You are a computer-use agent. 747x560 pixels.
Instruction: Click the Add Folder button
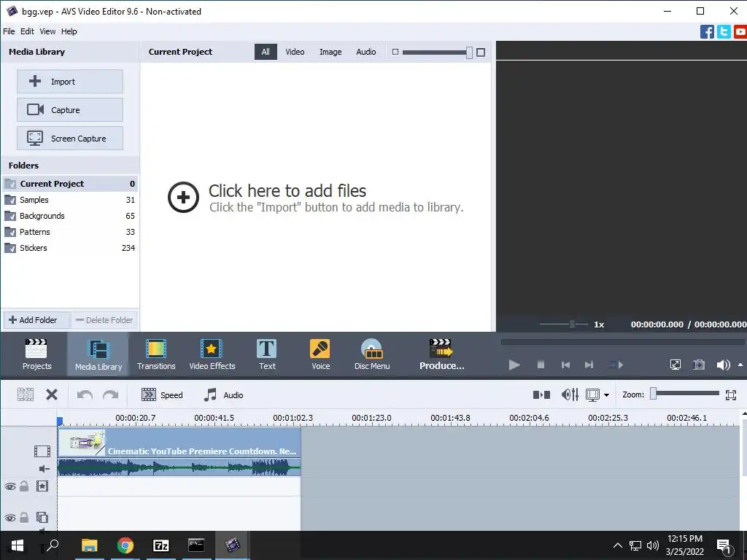click(x=36, y=320)
